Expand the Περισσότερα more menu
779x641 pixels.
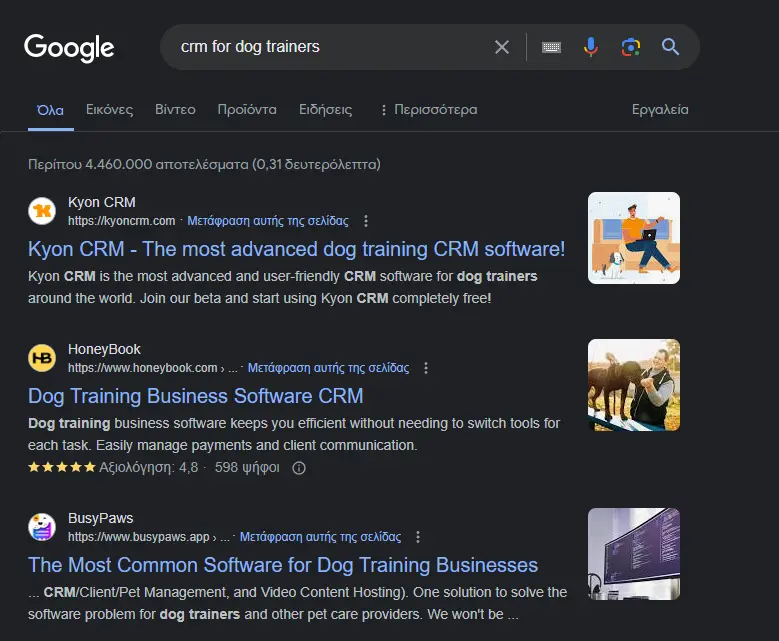pyautogui.click(x=428, y=110)
